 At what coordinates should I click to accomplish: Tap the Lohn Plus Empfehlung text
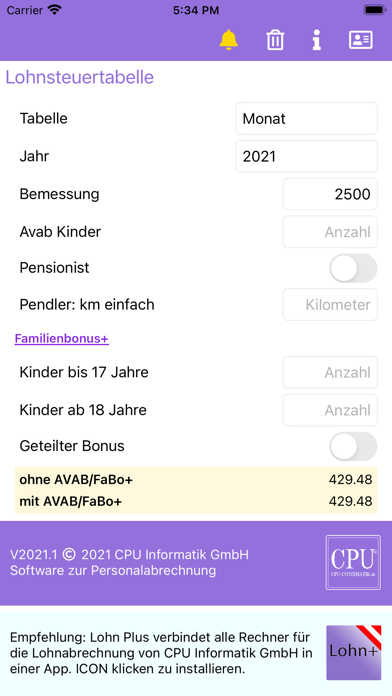coord(161,653)
